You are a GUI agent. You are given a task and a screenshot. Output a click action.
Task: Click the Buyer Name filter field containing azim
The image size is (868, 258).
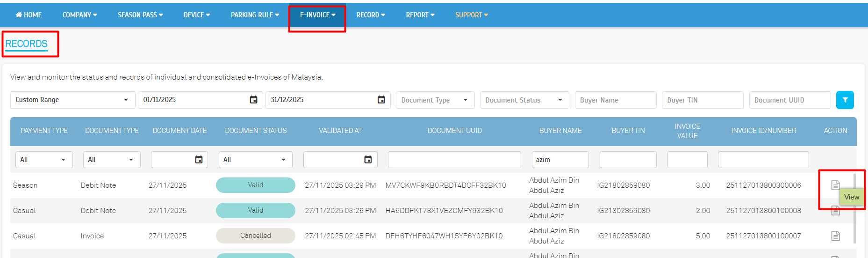[560, 160]
